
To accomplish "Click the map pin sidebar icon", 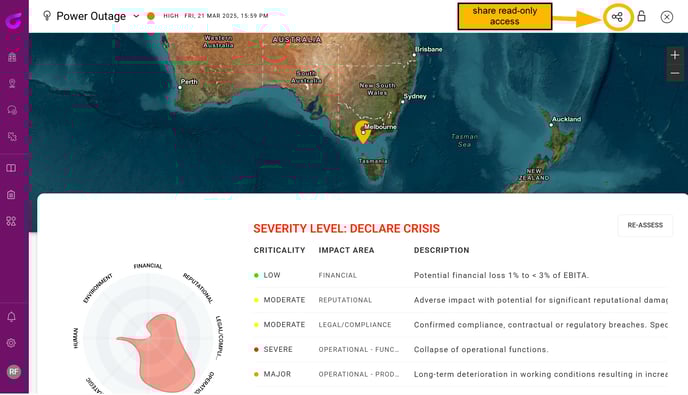I will click(12, 83).
